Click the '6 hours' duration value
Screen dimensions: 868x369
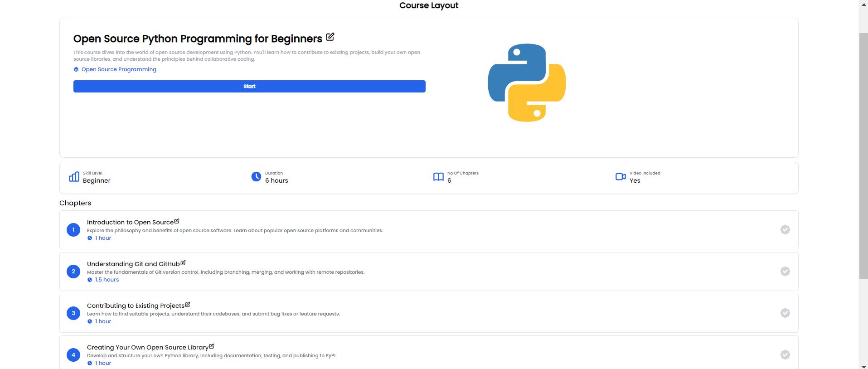pos(276,180)
